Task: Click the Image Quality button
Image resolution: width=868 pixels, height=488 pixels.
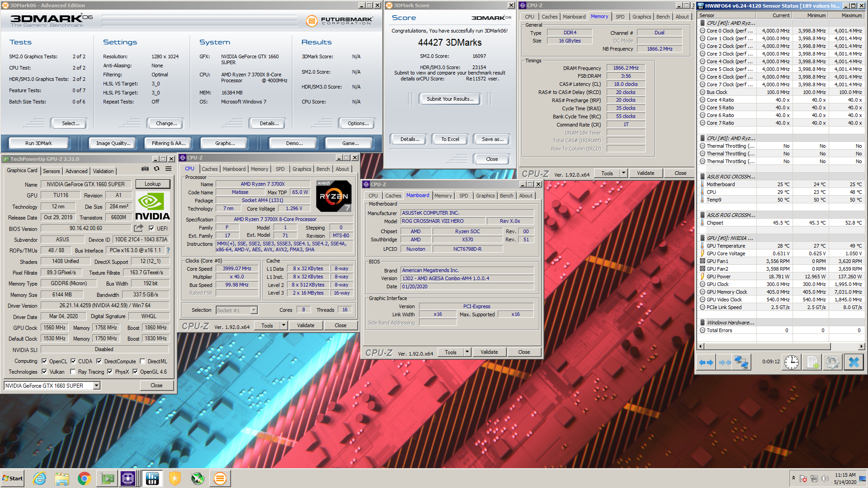Action: coord(113,143)
